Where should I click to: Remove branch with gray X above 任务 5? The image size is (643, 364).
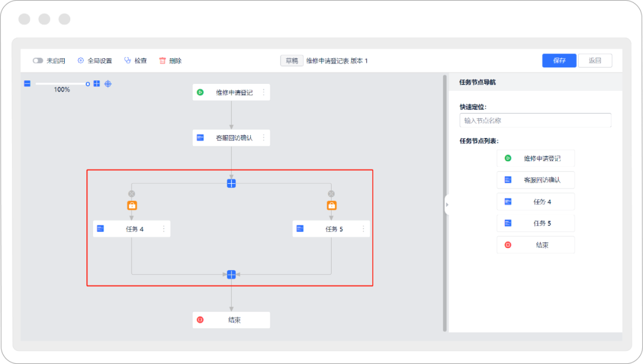(332, 193)
